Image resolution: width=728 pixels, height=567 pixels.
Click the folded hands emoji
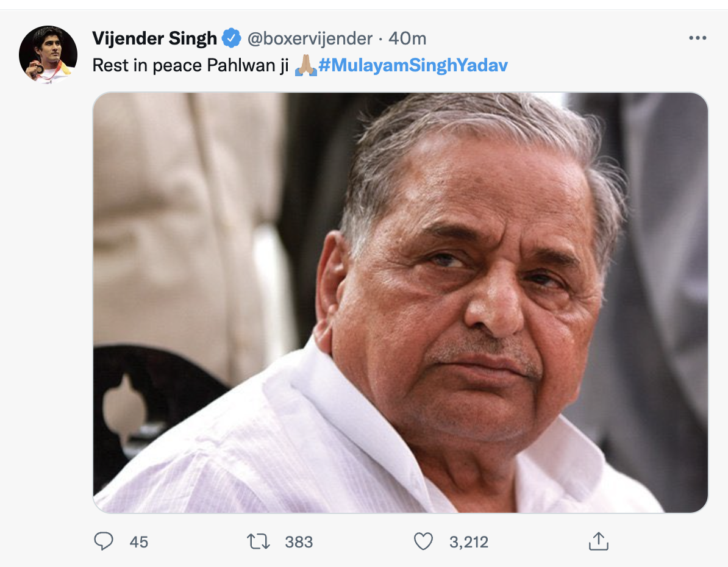coord(306,65)
